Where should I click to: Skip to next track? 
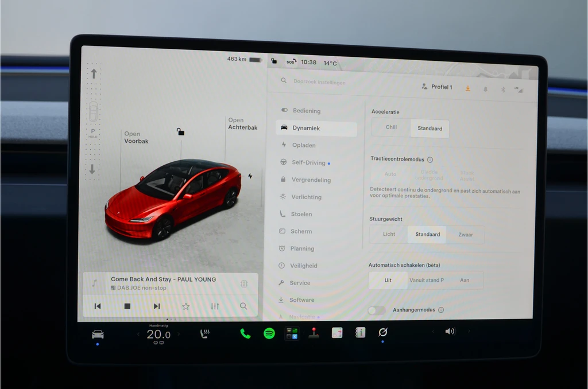[157, 306]
